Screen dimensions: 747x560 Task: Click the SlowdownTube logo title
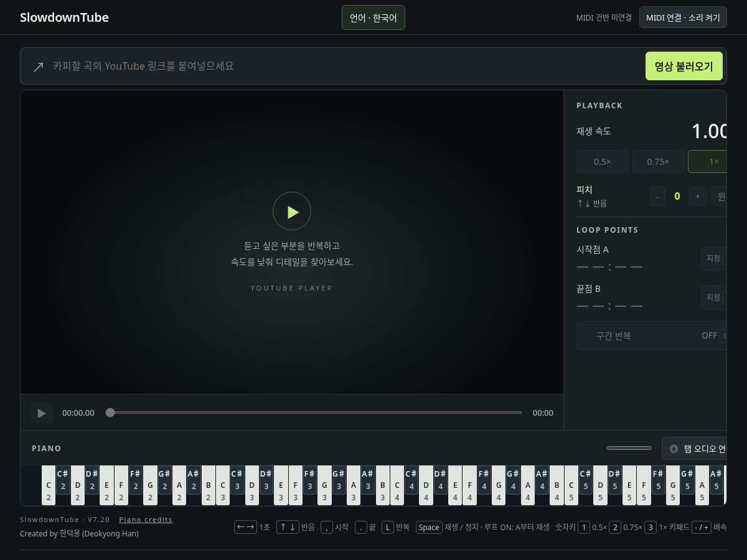coord(64,17)
